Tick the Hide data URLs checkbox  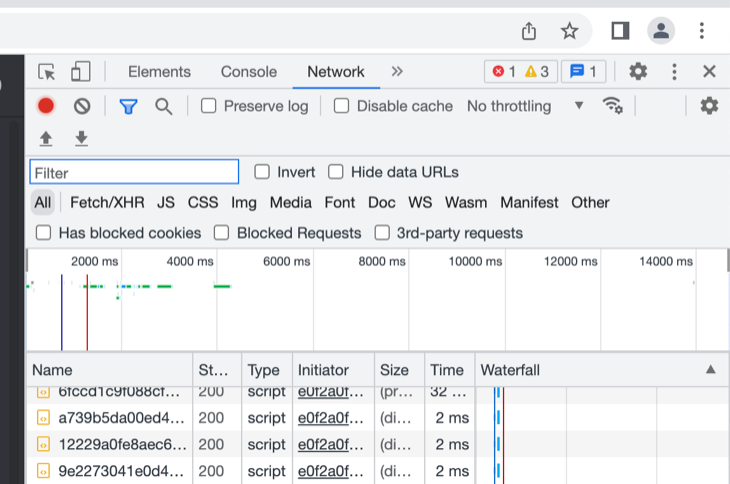click(336, 172)
